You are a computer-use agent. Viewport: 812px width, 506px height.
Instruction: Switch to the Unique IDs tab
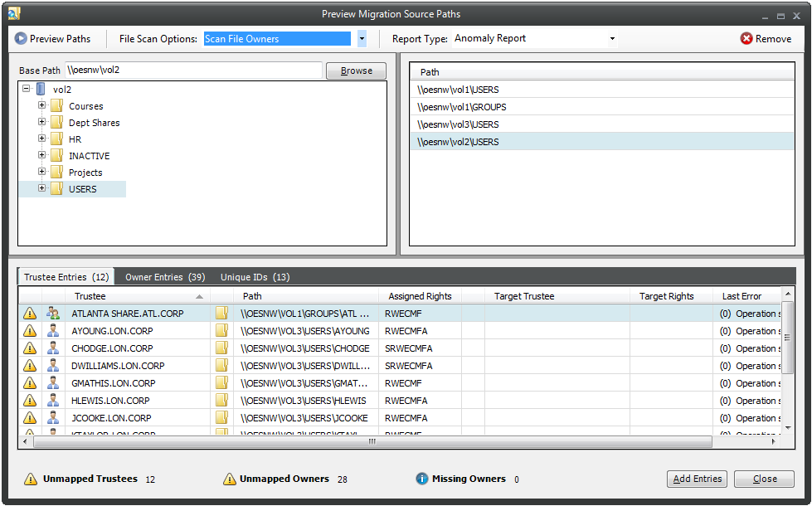pyautogui.click(x=255, y=277)
